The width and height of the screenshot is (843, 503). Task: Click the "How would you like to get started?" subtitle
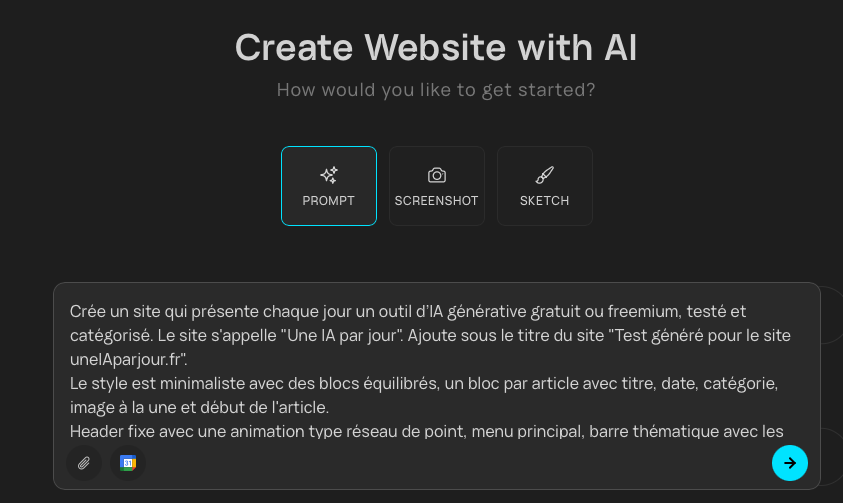click(x=436, y=90)
